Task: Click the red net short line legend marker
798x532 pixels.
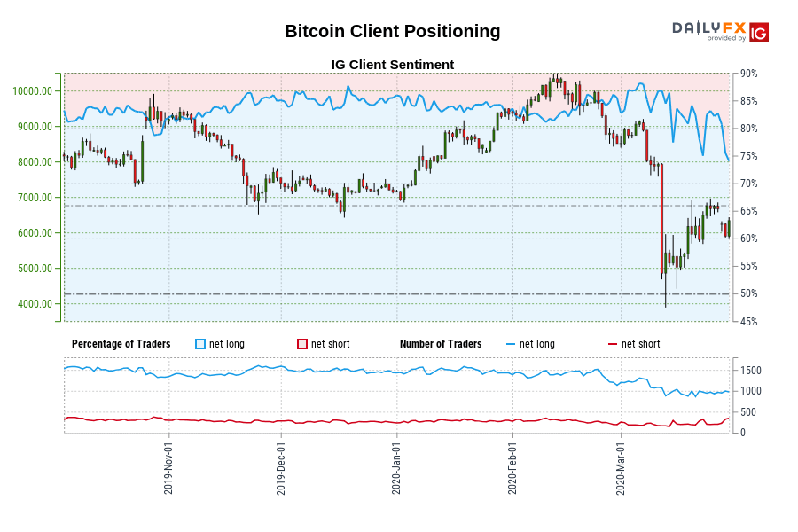Action: coord(612,345)
